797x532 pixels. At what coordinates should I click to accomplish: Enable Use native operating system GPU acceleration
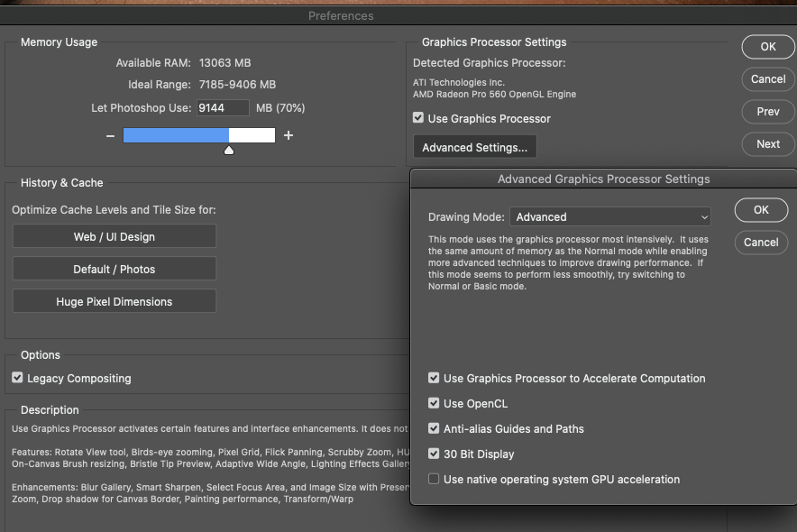(x=434, y=479)
